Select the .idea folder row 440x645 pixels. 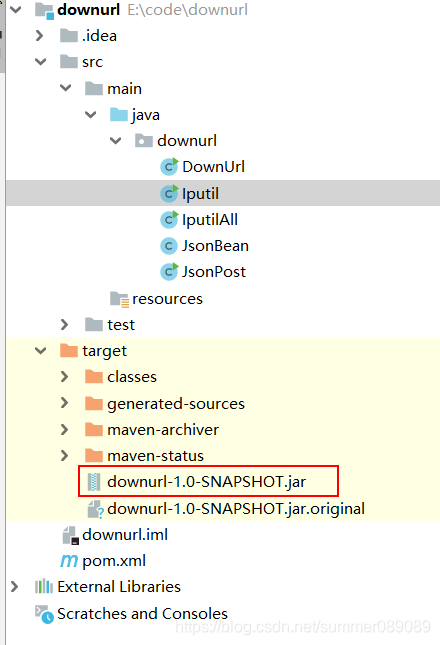coord(223,36)
